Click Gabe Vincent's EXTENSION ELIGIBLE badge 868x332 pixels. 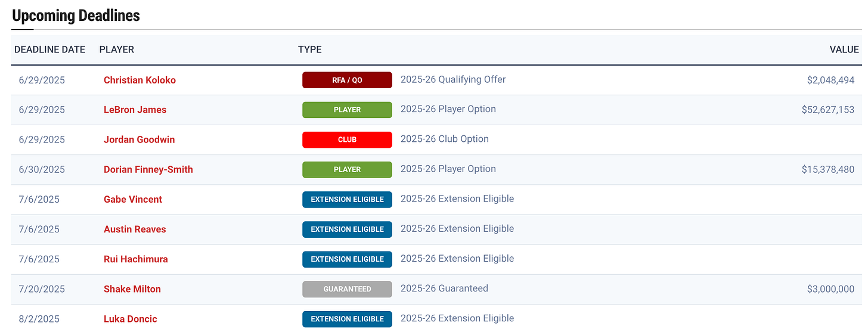click(x=347, y=199)
